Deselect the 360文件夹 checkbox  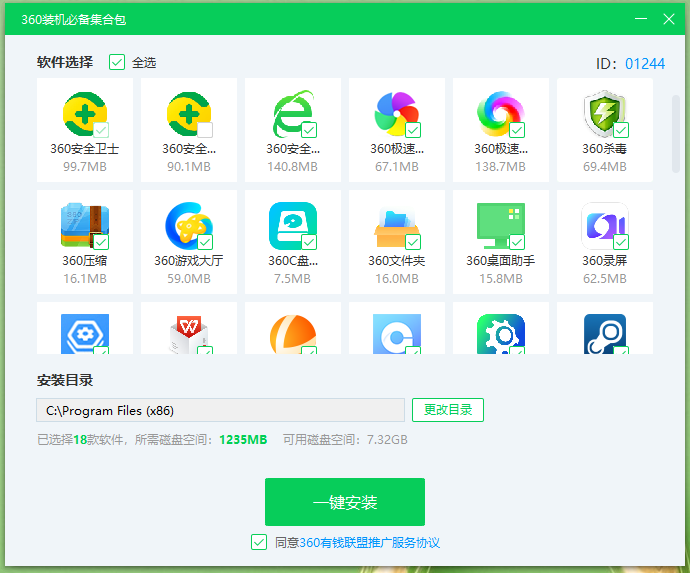point(413,242)
